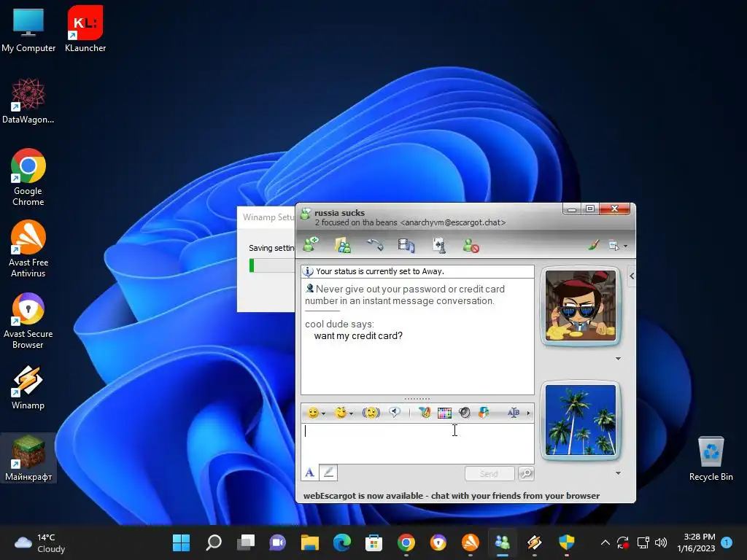Click the Send button

(489, 473)
